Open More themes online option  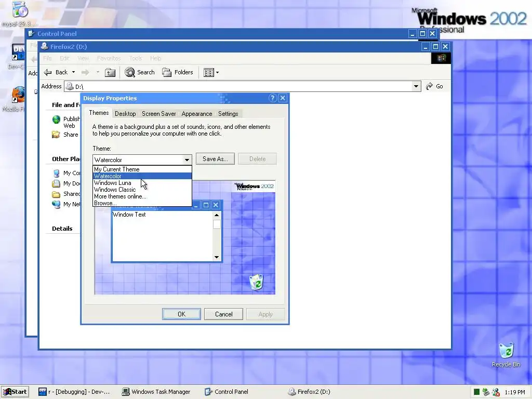point(142,196)
